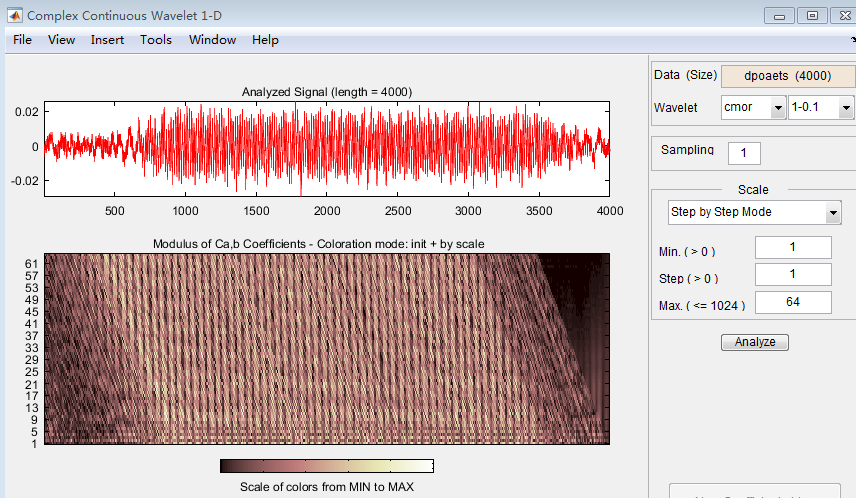Click the MIN to MAX color scale bar
The height and width of the screenshot is (498, 856).
point(326,466)
